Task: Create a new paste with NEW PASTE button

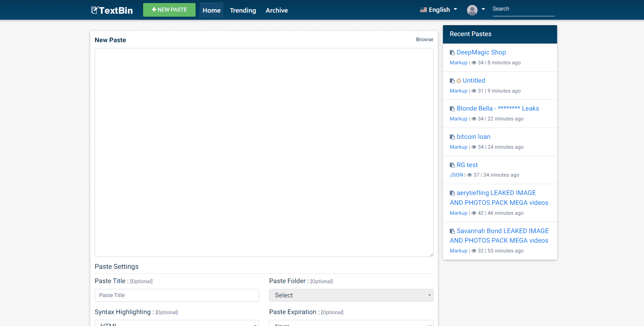Action: click(x=169, y=10)
